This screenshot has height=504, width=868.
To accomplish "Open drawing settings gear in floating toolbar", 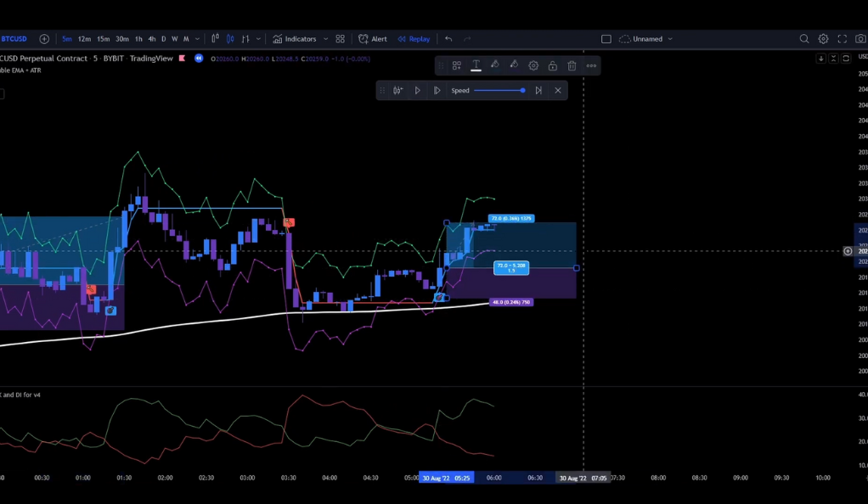I will point(533,65).
